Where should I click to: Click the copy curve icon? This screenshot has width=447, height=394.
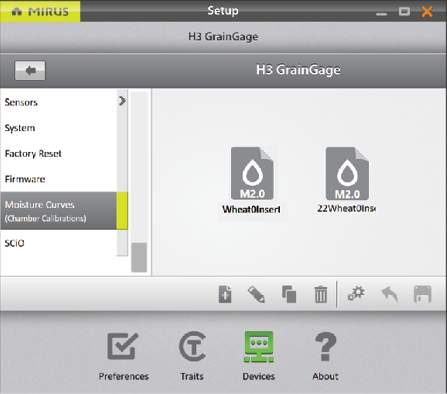[289, 294]
